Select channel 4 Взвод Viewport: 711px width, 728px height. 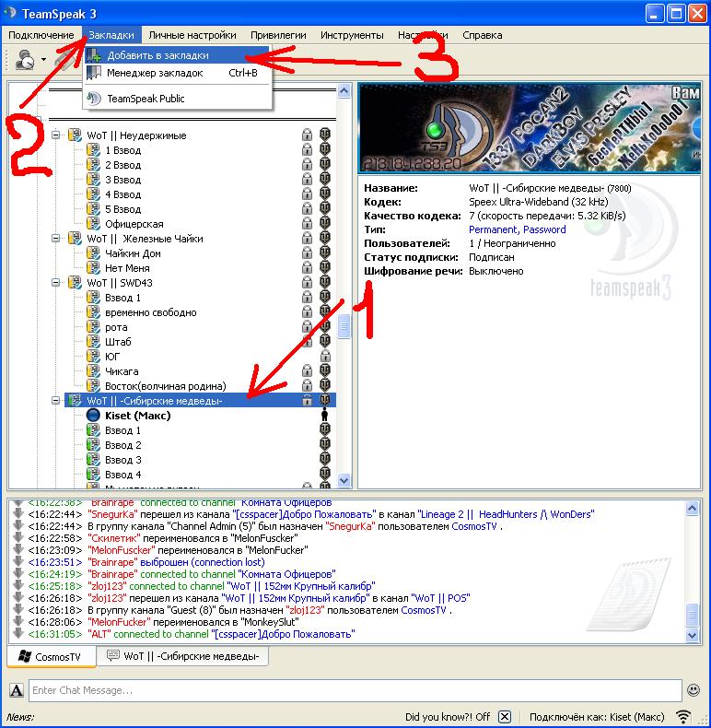pyautogui.click(x=122, y=194)
